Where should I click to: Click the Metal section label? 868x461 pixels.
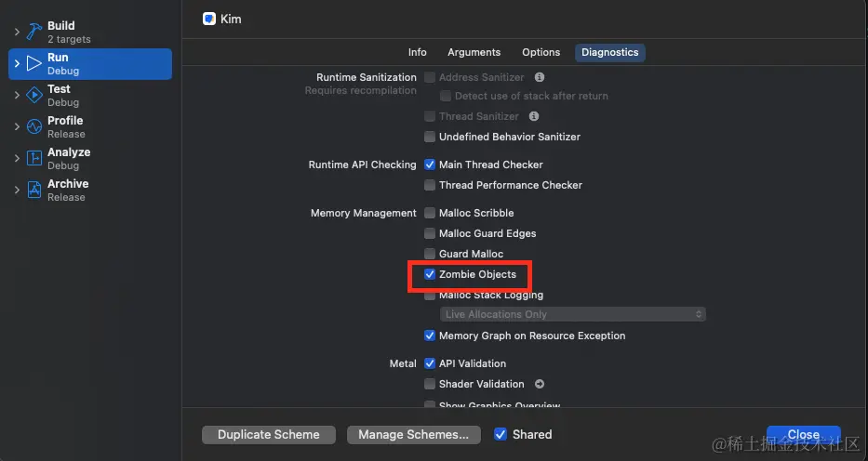pyautogui.click(x=403, y=363)
